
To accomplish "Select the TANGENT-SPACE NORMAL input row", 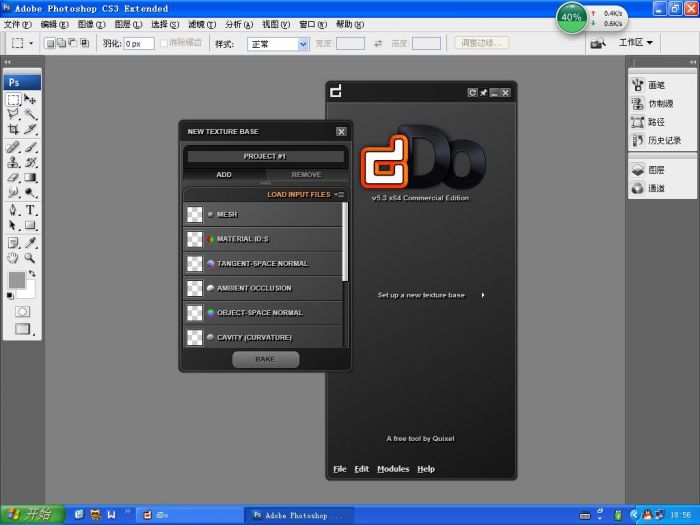I will 263,264.
